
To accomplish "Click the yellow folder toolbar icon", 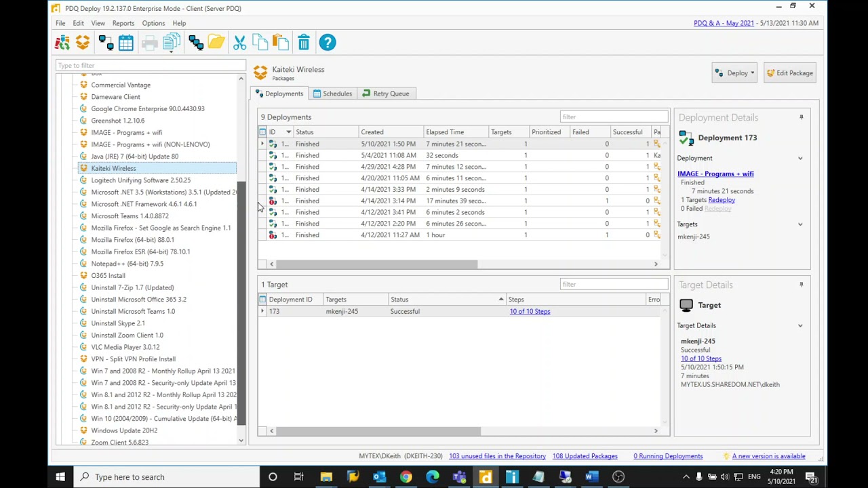I will pos(216,43).
